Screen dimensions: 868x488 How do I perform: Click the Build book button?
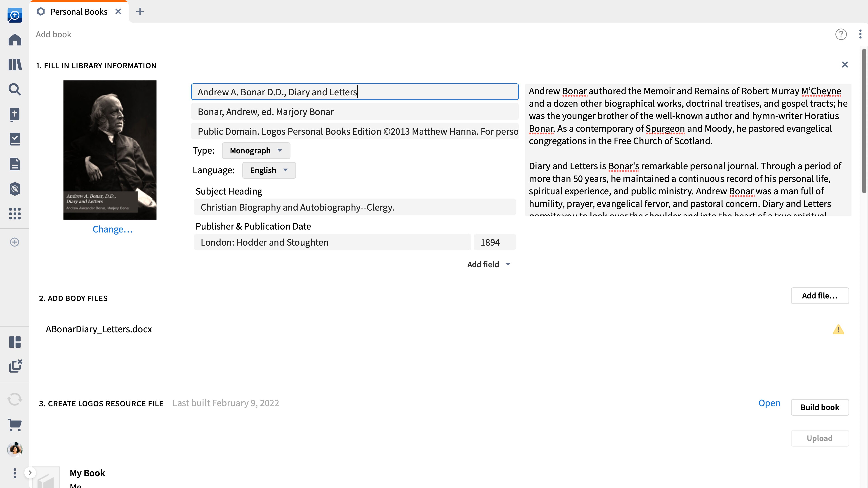click(820, 407)
